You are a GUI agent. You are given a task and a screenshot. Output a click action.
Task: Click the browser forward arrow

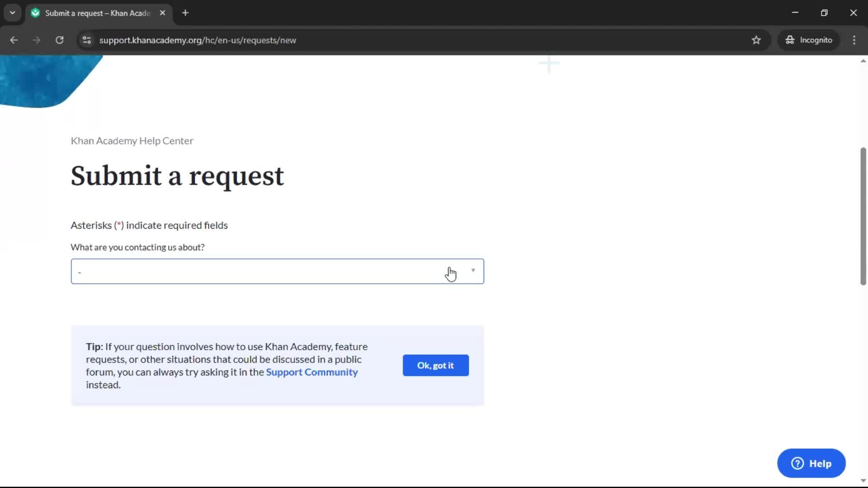coord(37,40)
